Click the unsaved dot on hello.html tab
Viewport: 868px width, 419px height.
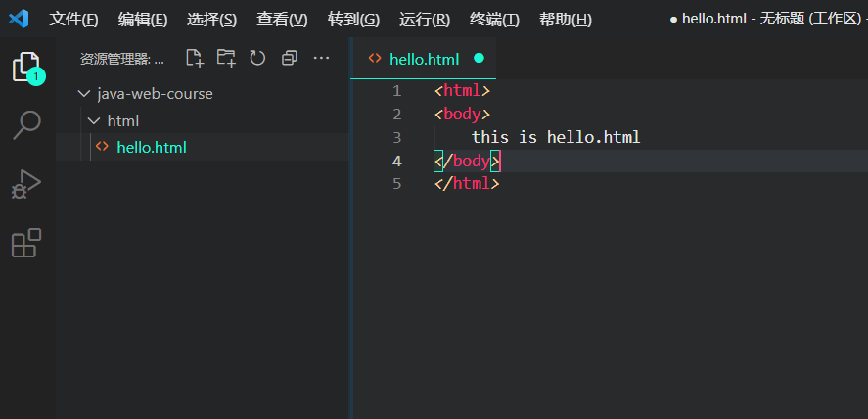tap(480, 58)
